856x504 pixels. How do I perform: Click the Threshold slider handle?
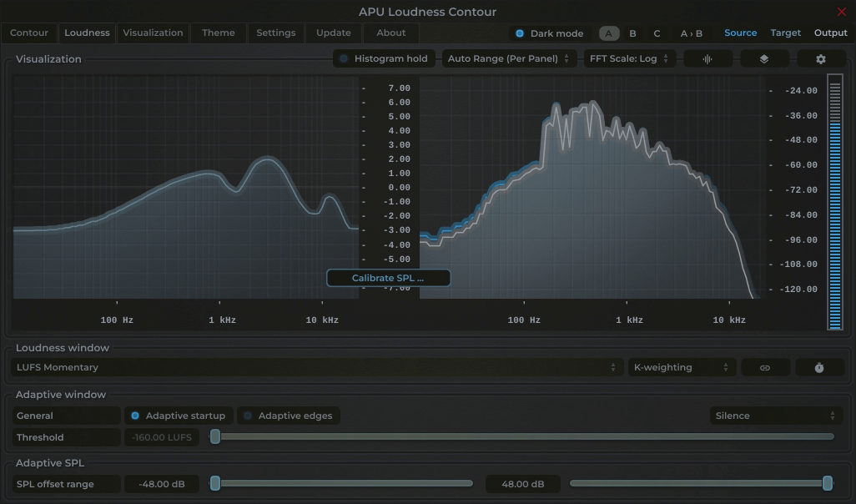click(x=215, y=436)
